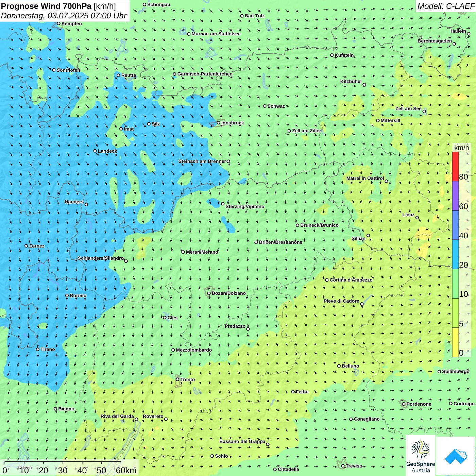476x476 pixels.
Task: Click the km/h legend unit label
Action: [x=461, y=148]
